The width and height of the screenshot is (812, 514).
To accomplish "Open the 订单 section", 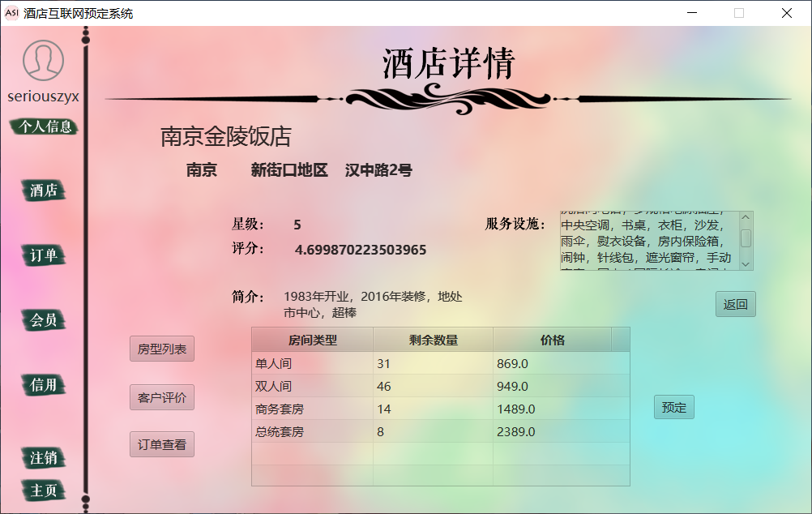I will click(x=44, y=255).
